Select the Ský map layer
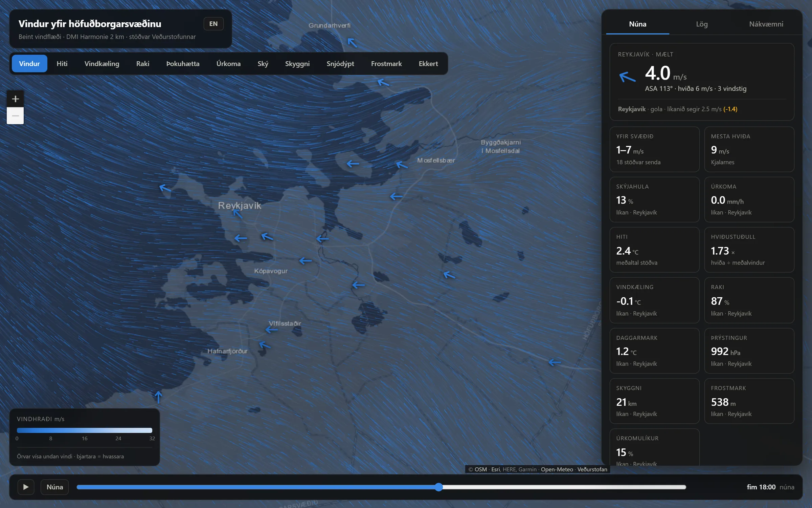The height and width of the screenshot is (508, 812). [x=263, y=64]
